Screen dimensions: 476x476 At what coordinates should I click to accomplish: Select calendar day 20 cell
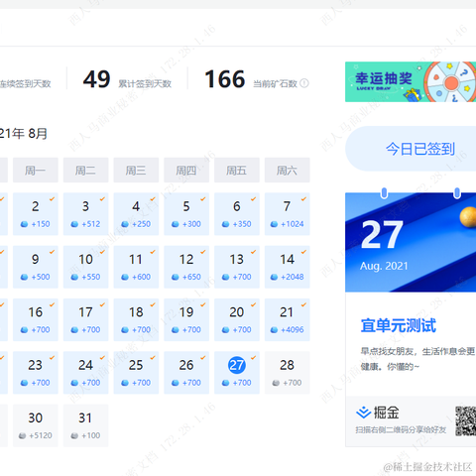(237, 319)
